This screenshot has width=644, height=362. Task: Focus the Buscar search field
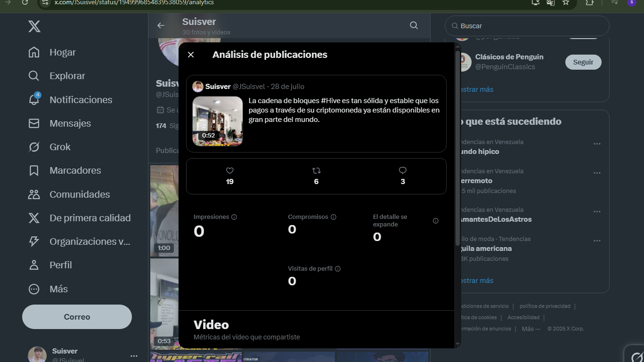coord(527,26)
